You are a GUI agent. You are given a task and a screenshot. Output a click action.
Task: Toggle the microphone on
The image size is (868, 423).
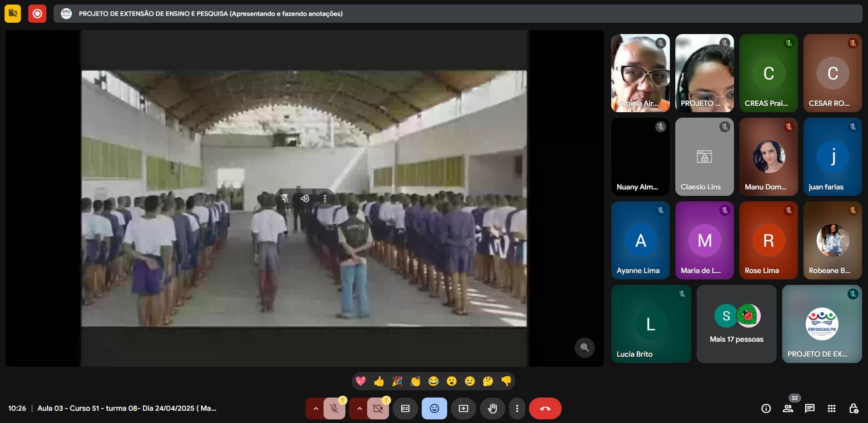tap(334, 408)
